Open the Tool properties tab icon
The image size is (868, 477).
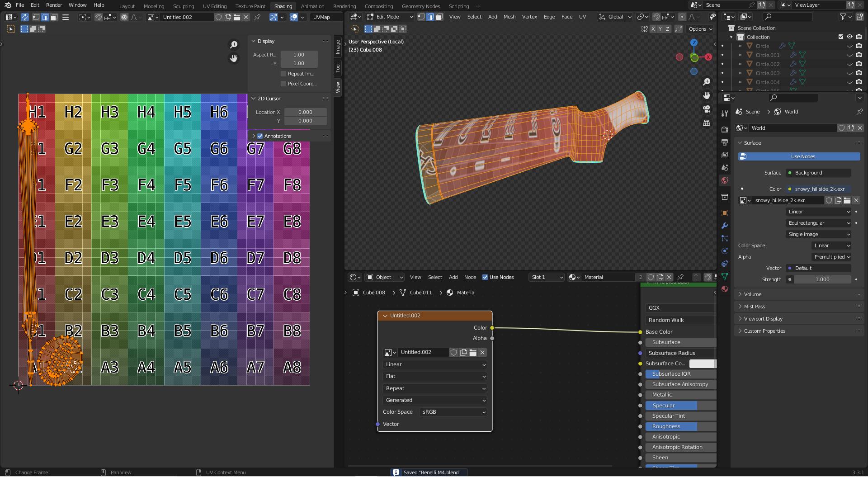coord(725,113)
